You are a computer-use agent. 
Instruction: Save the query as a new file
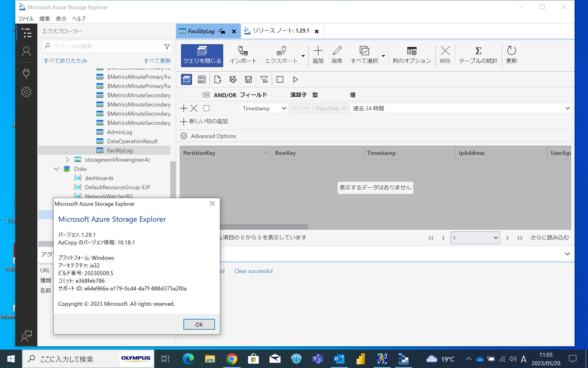point(233,79)
